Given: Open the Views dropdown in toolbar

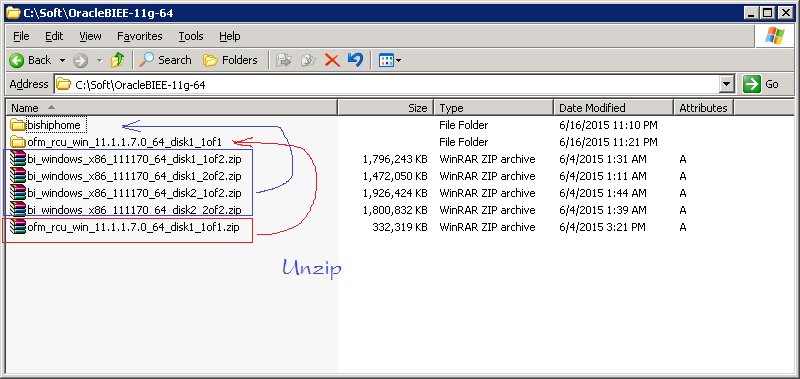Looking at the screenshot, I should click(x=390, y=60).
